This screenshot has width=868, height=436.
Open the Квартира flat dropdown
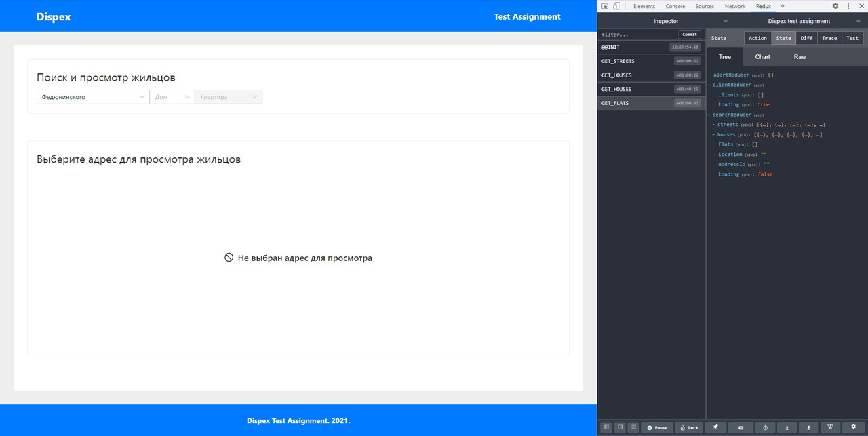pos(229,97)
